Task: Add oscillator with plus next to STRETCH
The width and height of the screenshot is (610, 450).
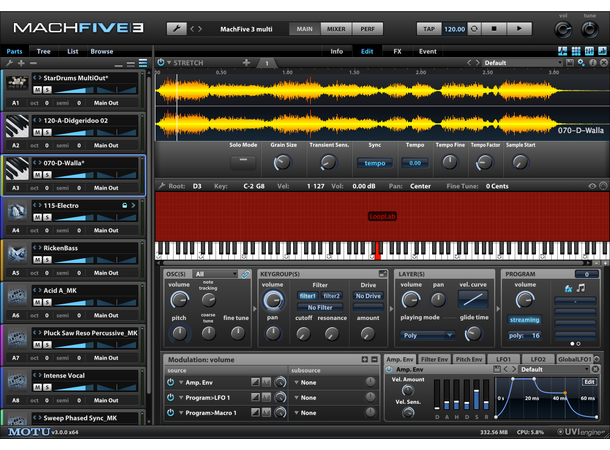Action: click(x=246, y=62)
